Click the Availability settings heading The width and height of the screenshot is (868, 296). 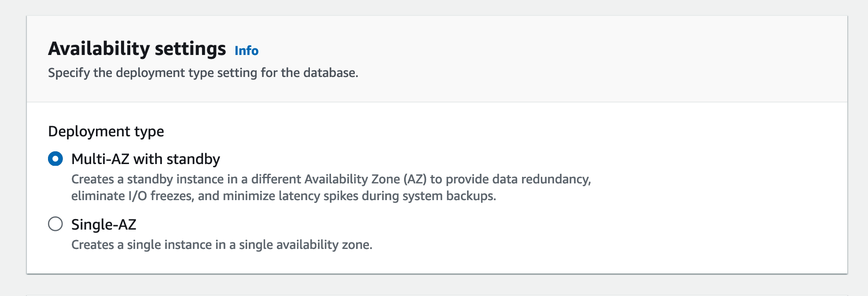coord(137,48)
